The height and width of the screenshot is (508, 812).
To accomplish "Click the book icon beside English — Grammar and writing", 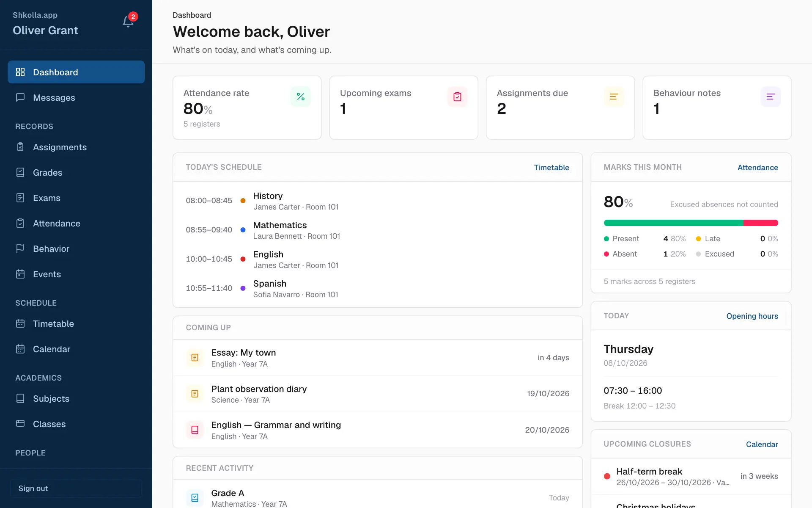I will click(195, 430).
